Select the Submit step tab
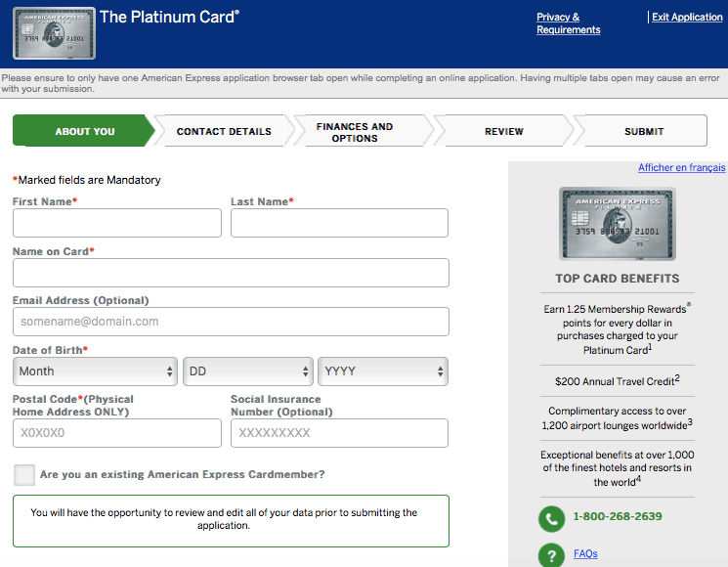This screenshot has width=728, height=567. [643, 131]
